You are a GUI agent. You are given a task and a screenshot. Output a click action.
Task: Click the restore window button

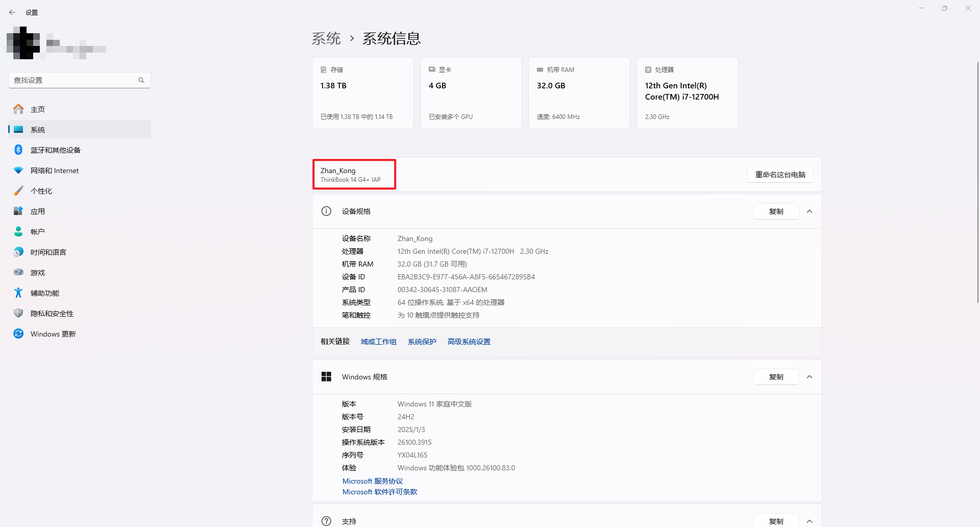(x=945, y=8)
